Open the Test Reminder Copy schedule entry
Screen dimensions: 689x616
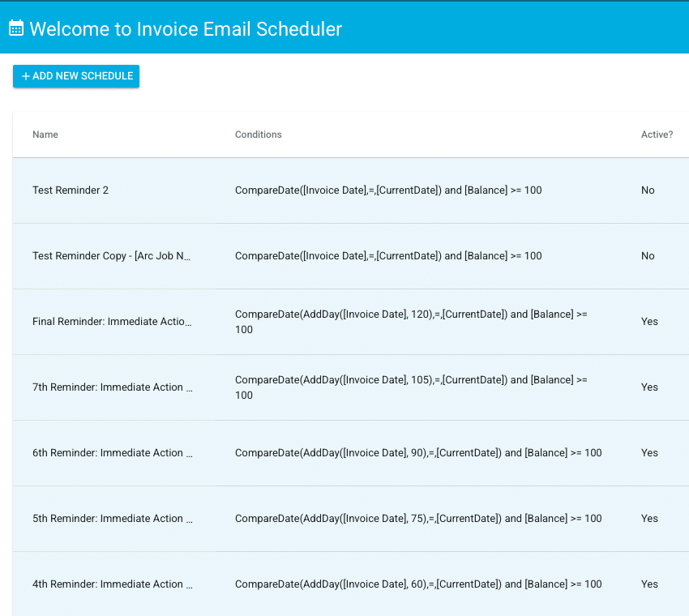tap(113, 255)
